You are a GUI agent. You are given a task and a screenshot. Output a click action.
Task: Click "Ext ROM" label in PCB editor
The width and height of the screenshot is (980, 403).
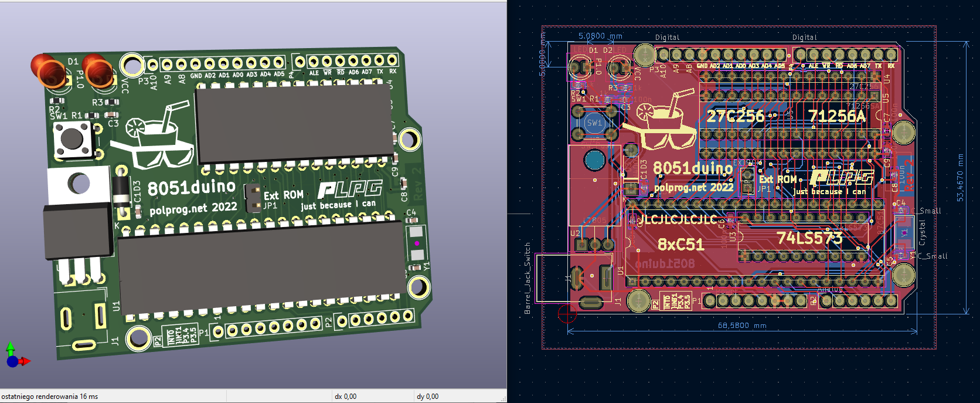pos(778,180)
